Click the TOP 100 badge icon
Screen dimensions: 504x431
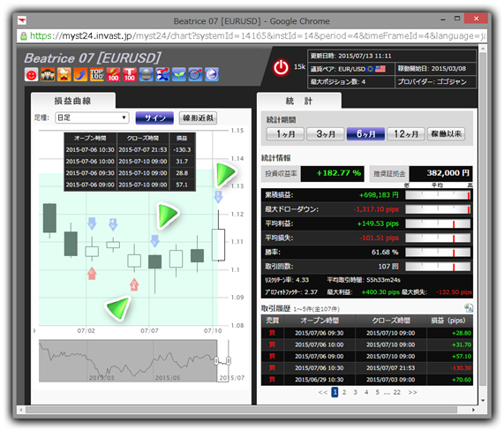click(97, 74)
